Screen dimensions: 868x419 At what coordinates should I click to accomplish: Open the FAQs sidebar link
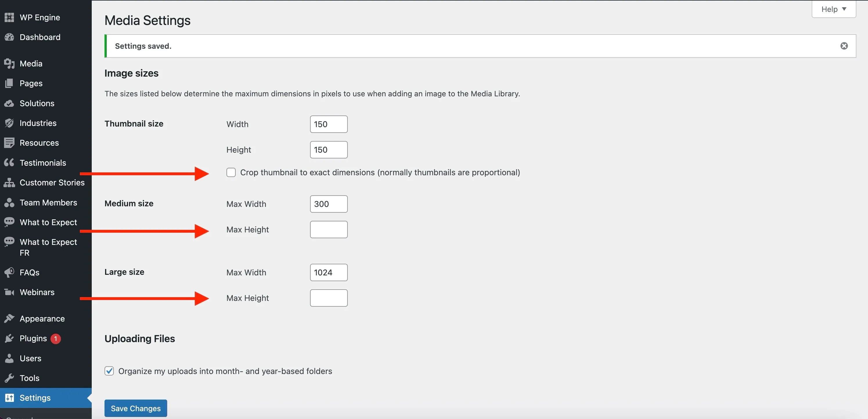[x=29, y=272]
